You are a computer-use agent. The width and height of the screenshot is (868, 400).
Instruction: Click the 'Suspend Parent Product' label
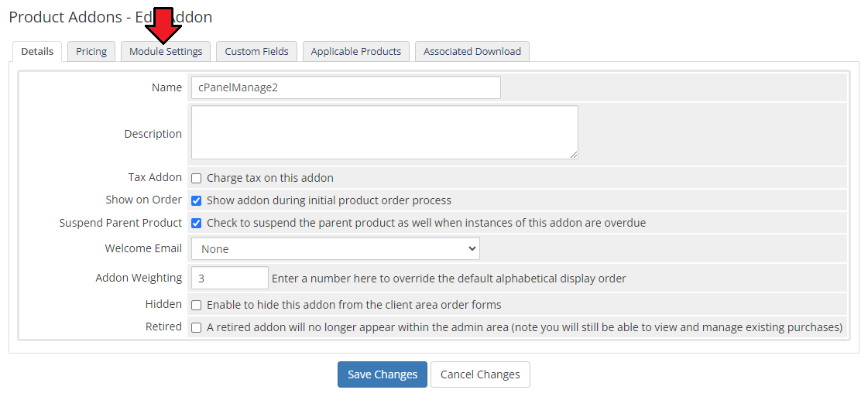point(121,223)
